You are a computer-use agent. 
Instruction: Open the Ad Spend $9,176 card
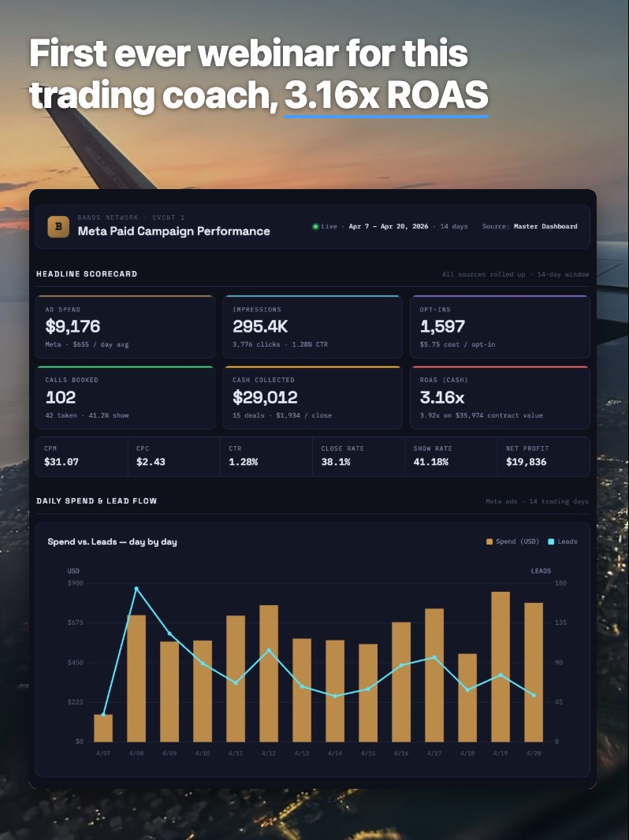pos(125,326)
